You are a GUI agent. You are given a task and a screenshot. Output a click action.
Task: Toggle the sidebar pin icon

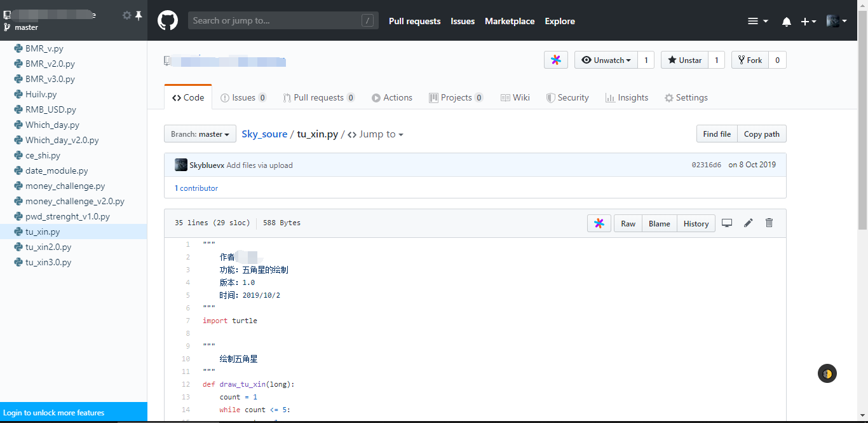(139, 15)
